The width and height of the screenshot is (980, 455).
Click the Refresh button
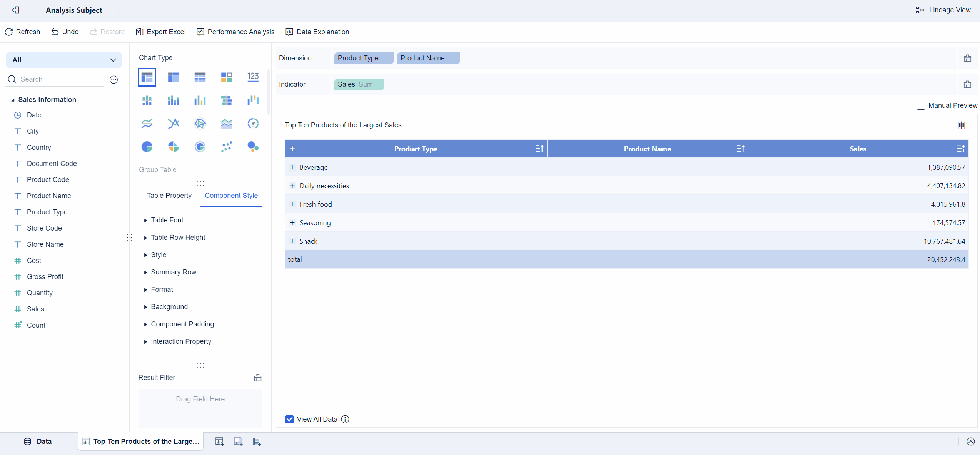[22, 32]
